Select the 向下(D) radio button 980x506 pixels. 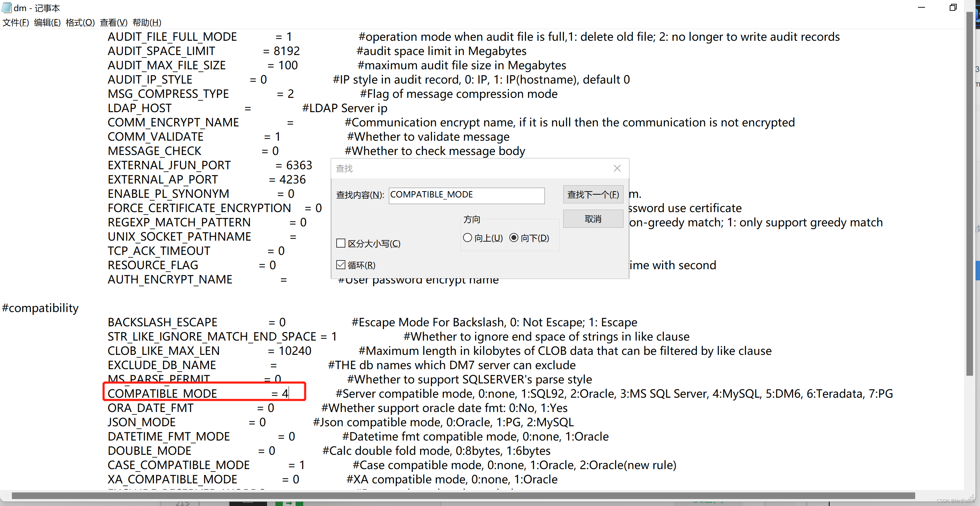pos(514,238)
